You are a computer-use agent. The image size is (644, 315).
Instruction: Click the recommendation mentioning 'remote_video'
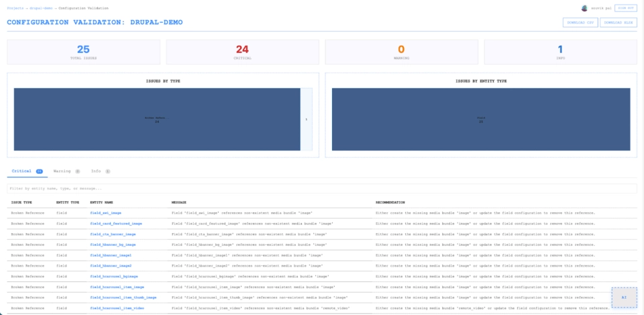tap(493, 308)
